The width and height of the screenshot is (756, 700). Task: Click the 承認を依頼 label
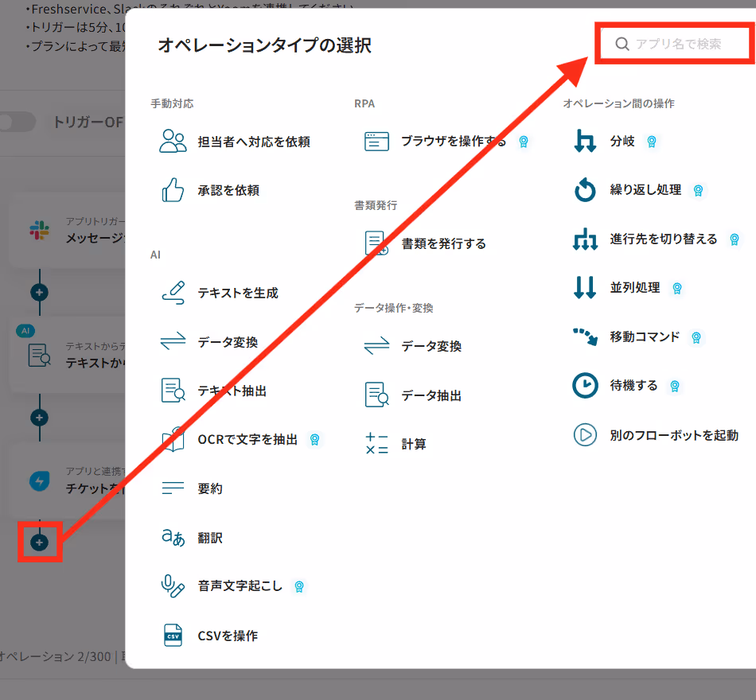coord(228,190)
